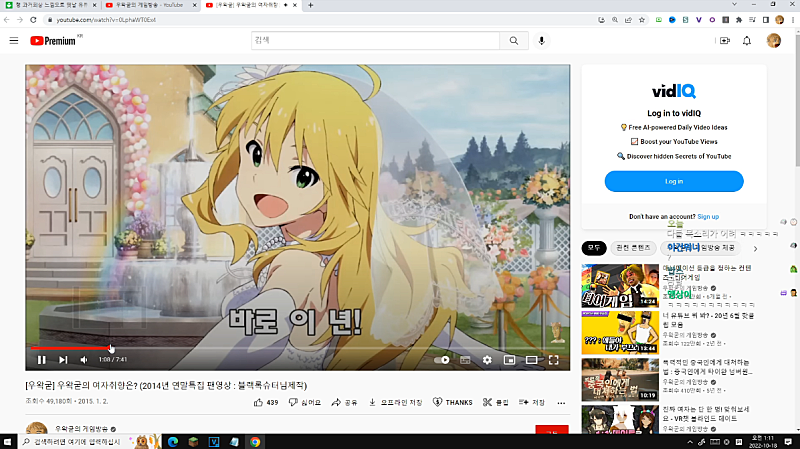The width and height of the screenshot is (800, 449).
Task: Start voice search with microphone icon
Action: pos(541,41)
